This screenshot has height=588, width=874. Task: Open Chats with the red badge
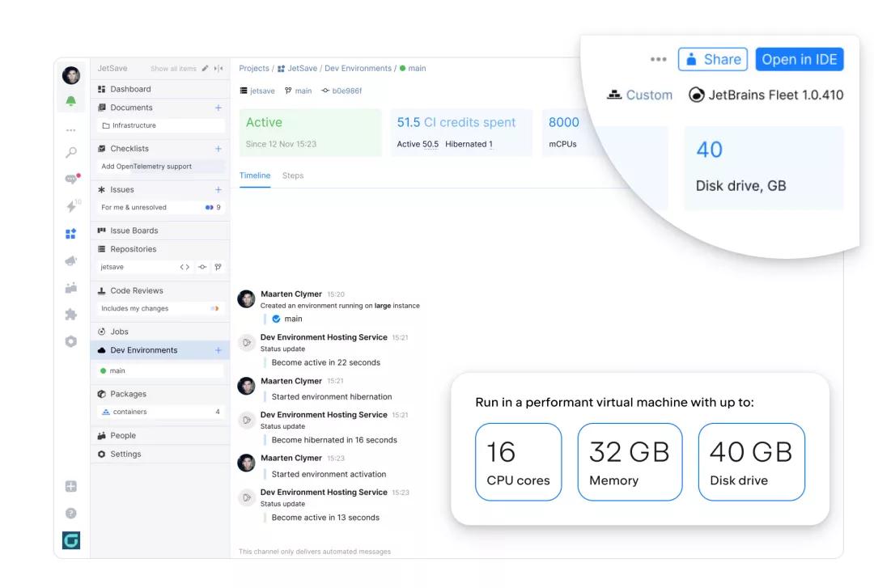pos(71,179)
